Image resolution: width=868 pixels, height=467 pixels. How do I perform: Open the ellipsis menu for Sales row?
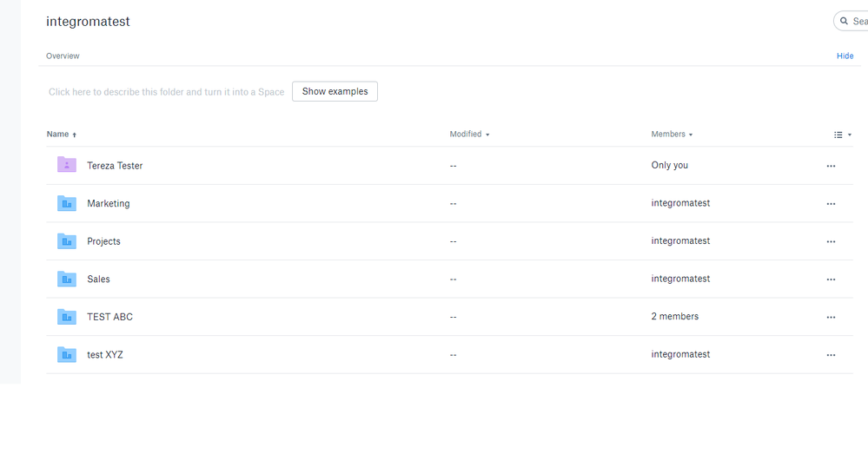click(x=831, y=280)
